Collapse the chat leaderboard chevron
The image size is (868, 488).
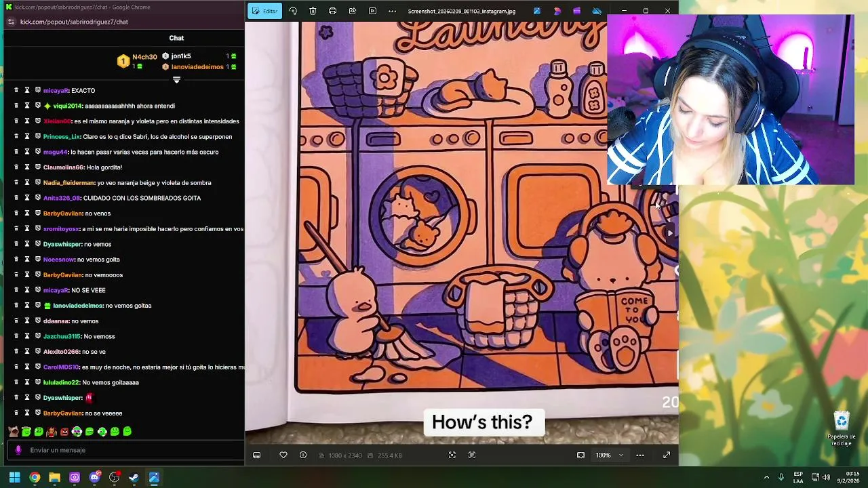176,80
